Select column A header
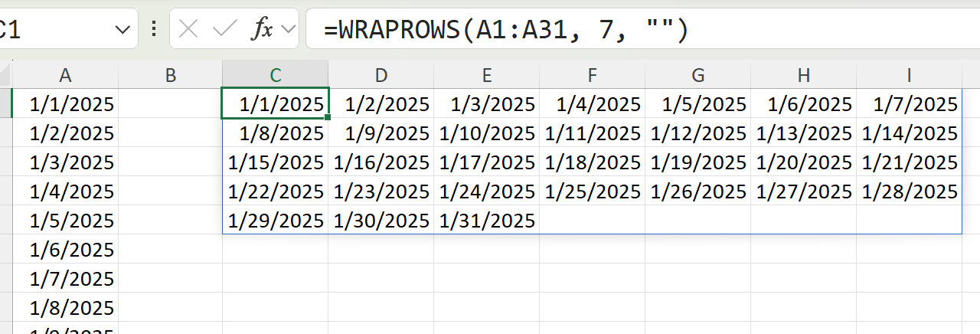Viewport: 980px width, 334px height. click(x=65, y=75)
